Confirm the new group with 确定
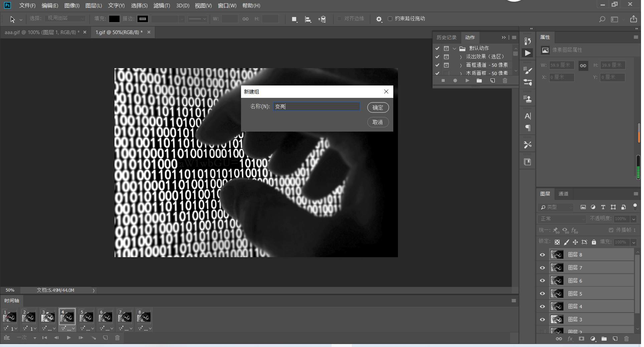Viewport: 644px width, 347px height. 378,108
